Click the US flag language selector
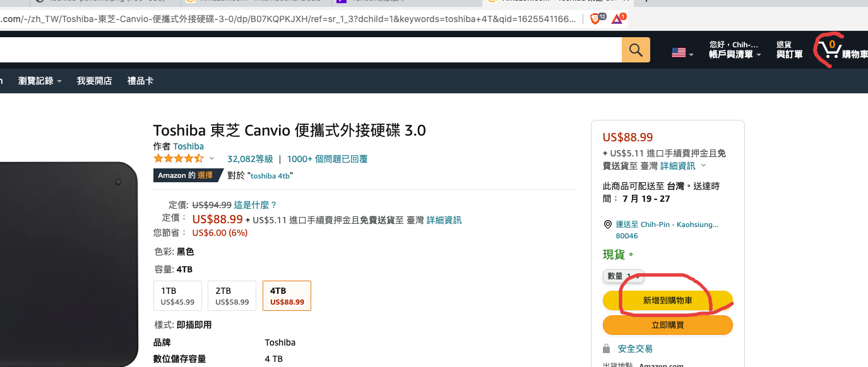This screenshot has height=367, width=868. click(x=682, y=53)
